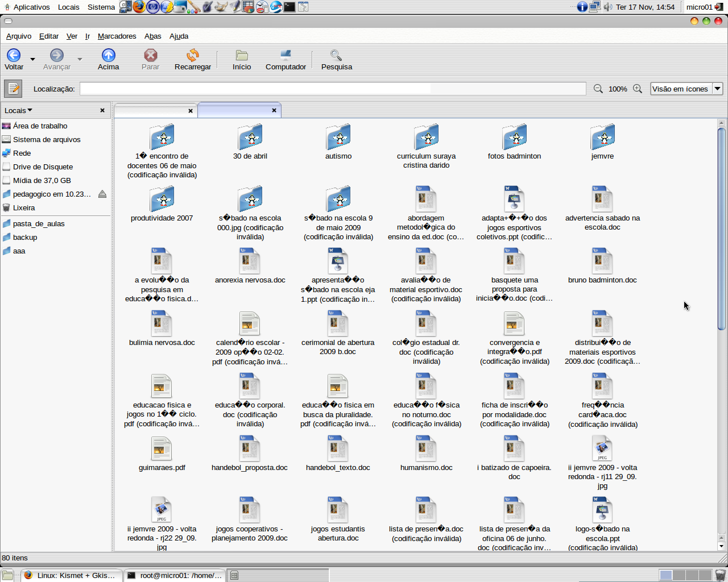Open the Abas menu
This screenshot has height=582, width=728.
point(152,36)
